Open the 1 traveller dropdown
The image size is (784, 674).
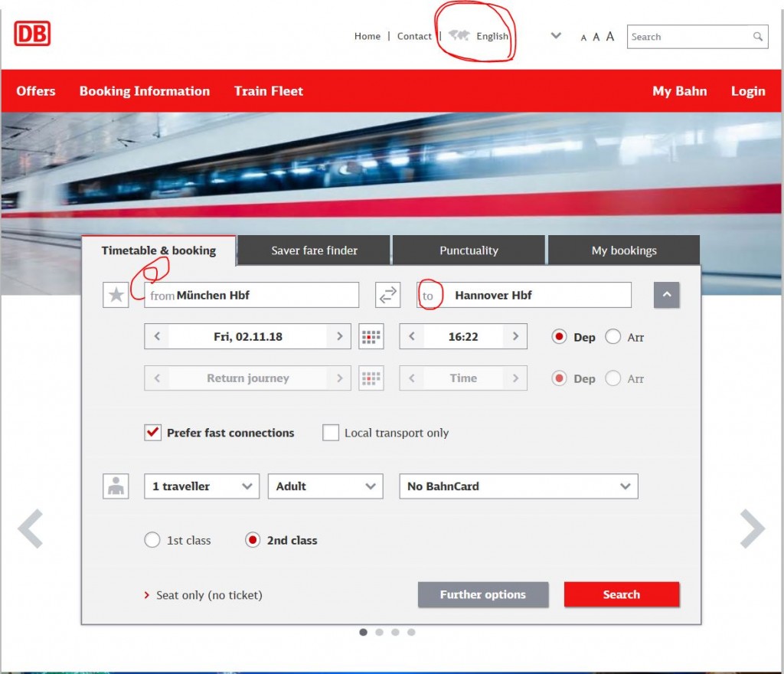201,486
